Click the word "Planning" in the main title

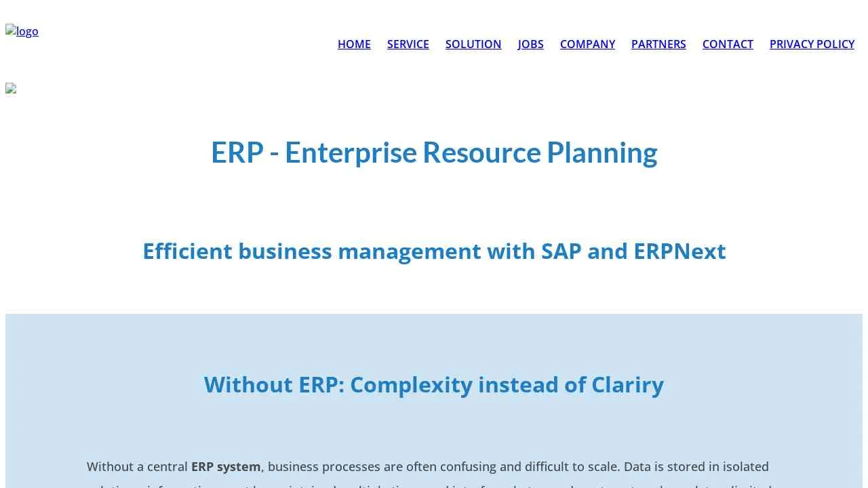[601, 152]
